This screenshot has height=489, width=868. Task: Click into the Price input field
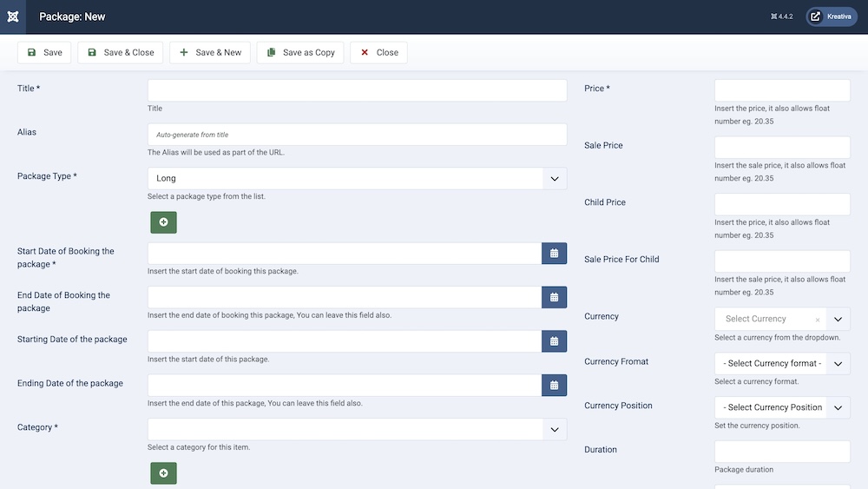pos(782,90)
